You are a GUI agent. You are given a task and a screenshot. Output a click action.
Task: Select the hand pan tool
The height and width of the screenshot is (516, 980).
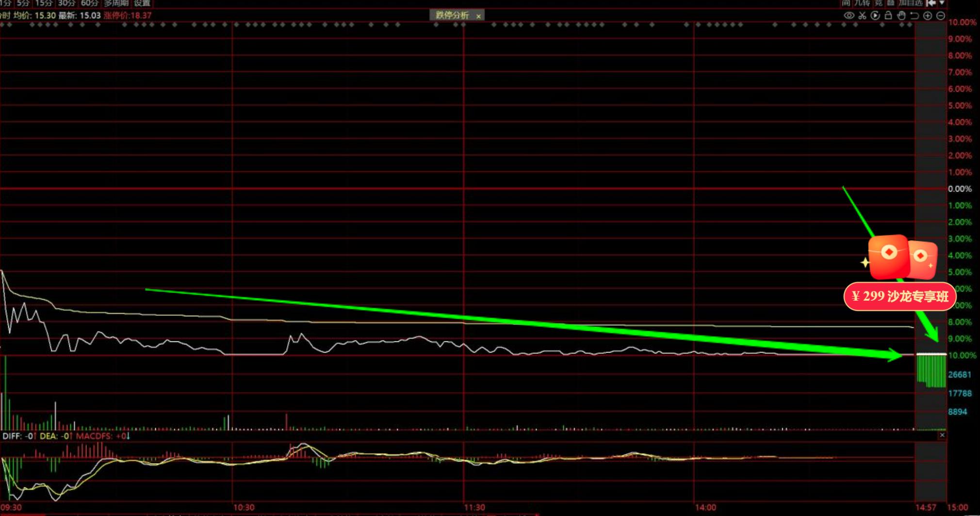(901, 16)
